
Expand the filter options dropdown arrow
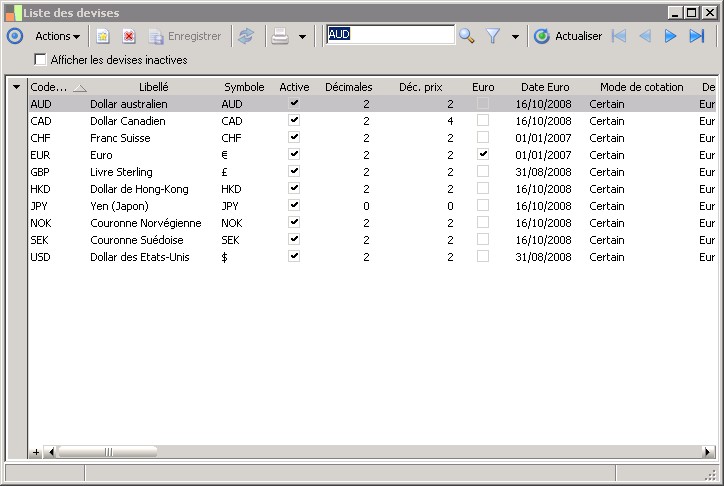point(515,37)
